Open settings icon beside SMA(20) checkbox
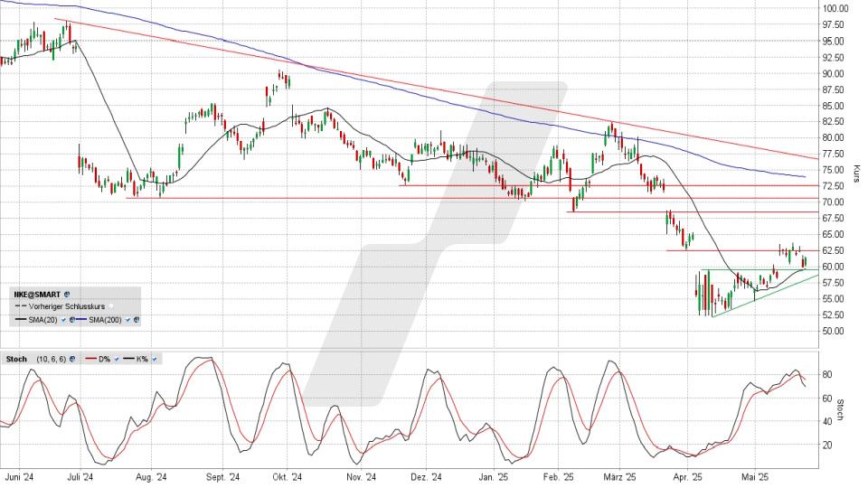 pos(72,320)
